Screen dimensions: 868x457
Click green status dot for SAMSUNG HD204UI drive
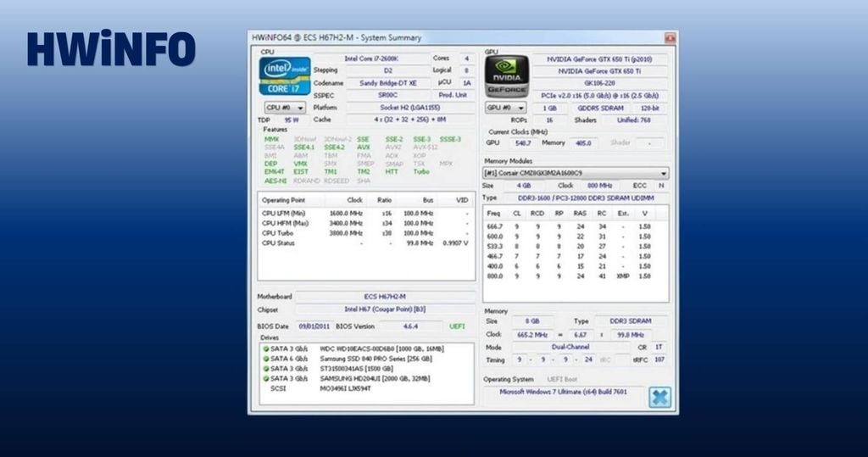[x=266, y=379]
